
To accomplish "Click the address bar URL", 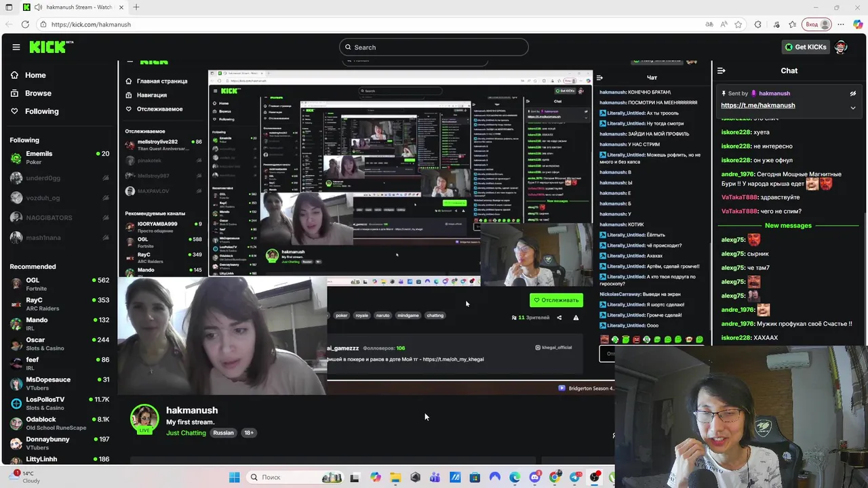I will coord(91,24).
